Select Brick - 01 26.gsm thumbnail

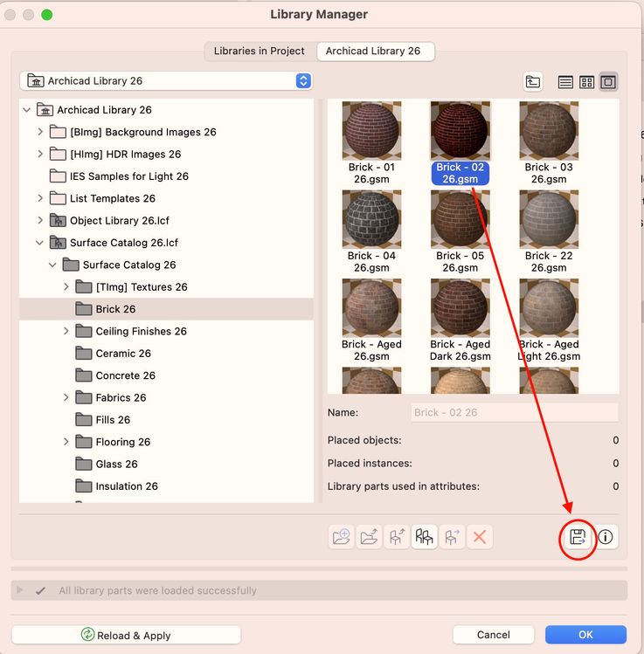(371, 131)
